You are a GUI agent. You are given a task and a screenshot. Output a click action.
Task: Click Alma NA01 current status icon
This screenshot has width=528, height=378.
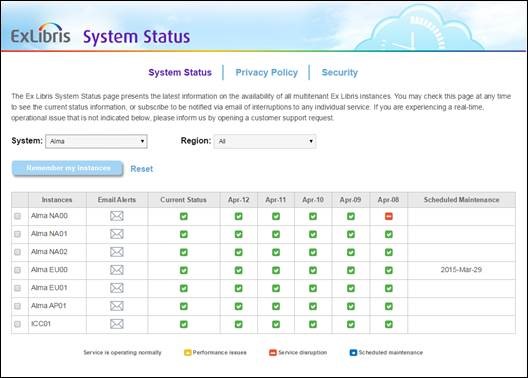[184, 234]
